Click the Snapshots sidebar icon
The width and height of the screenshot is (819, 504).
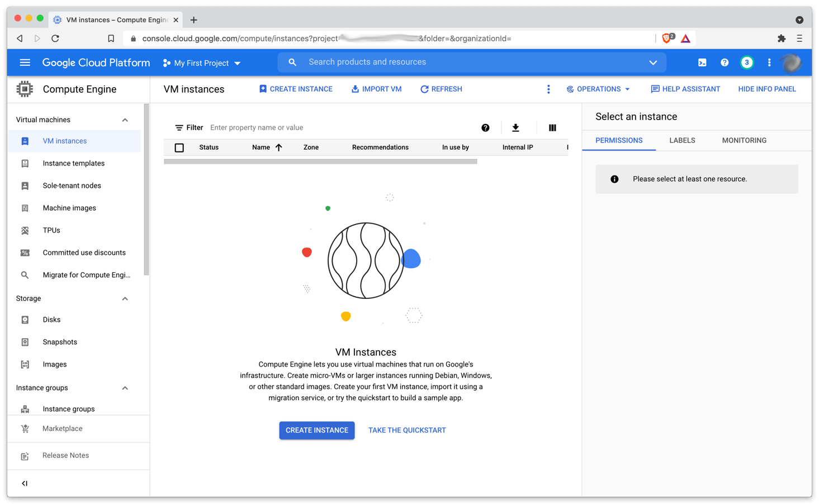pyautogui.click(x=25, y=342)
